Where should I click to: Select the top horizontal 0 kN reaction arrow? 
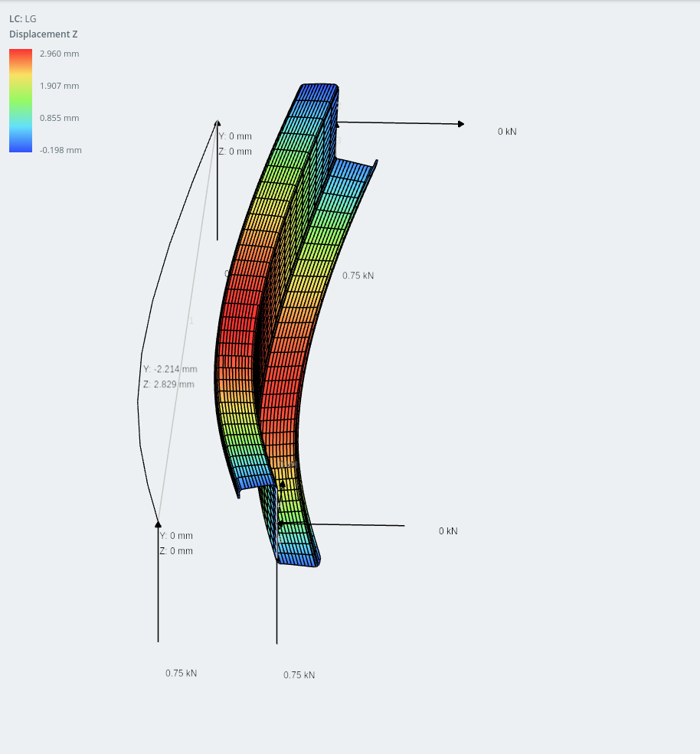[x=401, y=123]
